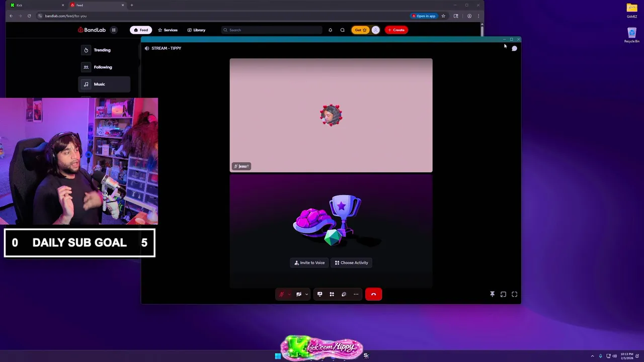The height and width of the screenshot is (362, 644).
Task: Open the volume icon in the system tray
Action: [x=614, y=356]
